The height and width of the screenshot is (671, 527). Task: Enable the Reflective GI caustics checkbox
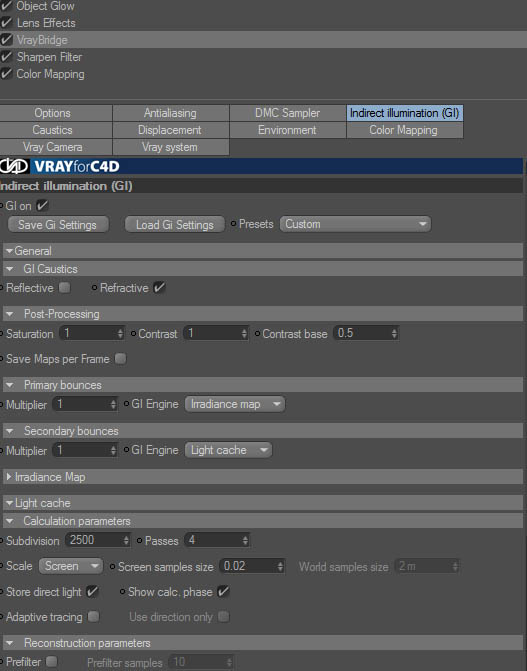[65, 288]
